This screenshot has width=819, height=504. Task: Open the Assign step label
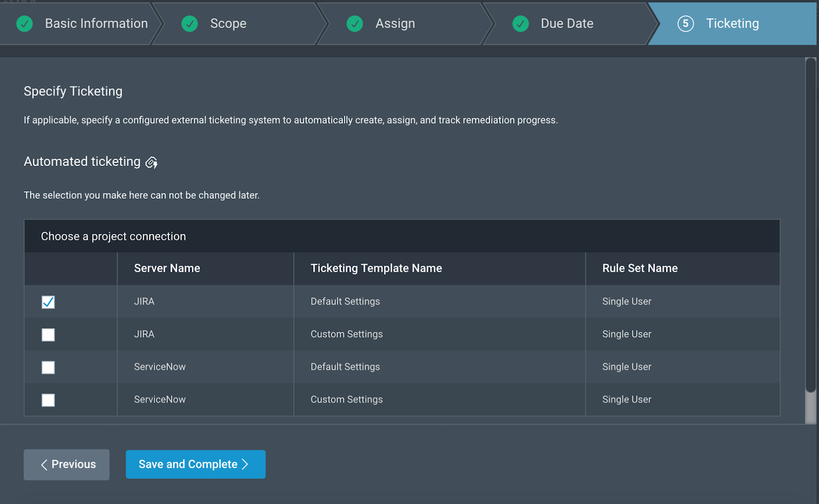coord(395,24)
